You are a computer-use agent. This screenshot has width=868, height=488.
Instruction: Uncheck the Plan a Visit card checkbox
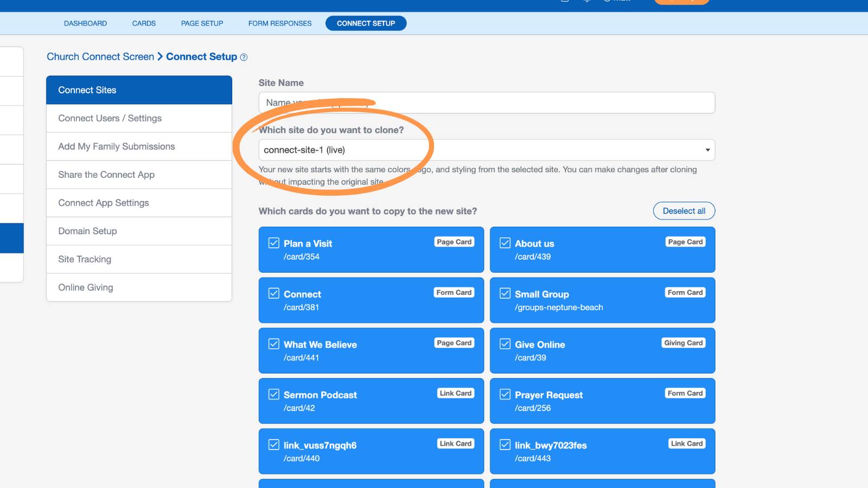[x=274, y=243]
